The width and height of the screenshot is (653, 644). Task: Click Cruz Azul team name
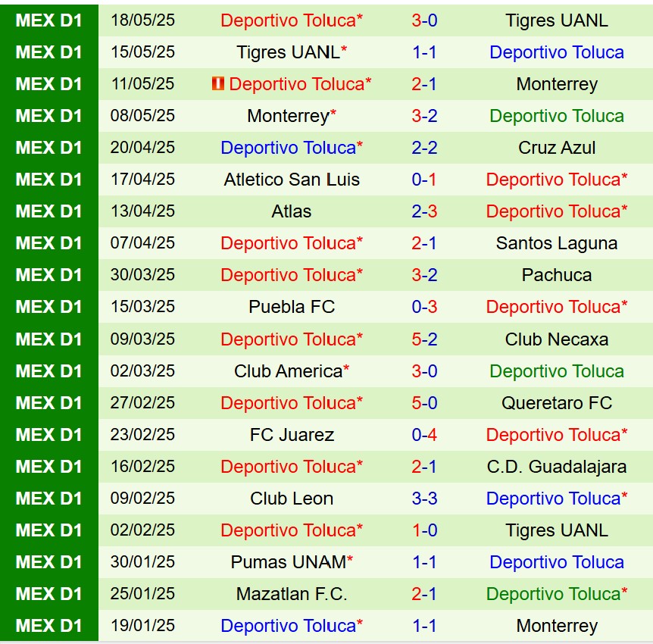coord(557,148)
